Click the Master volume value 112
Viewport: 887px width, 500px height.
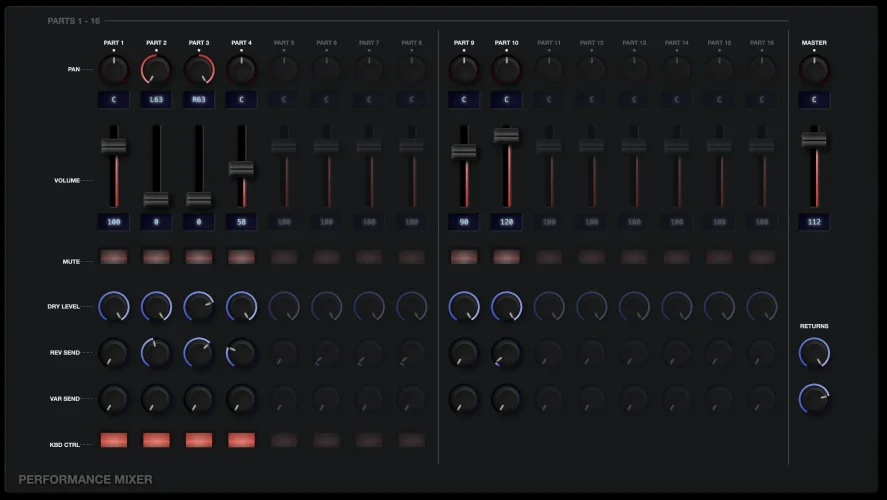(814, 221)
